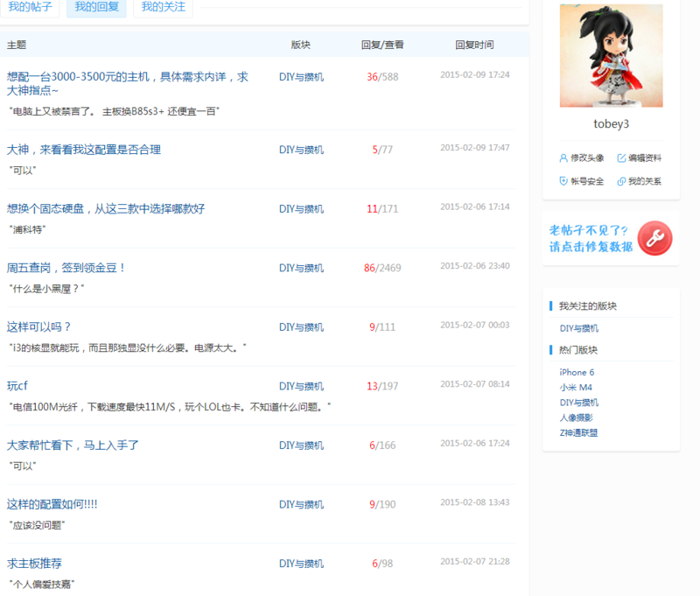Click the 老帖子不见了 repair data banner text
Screen dimensions: 700x596
click(591, 238)
